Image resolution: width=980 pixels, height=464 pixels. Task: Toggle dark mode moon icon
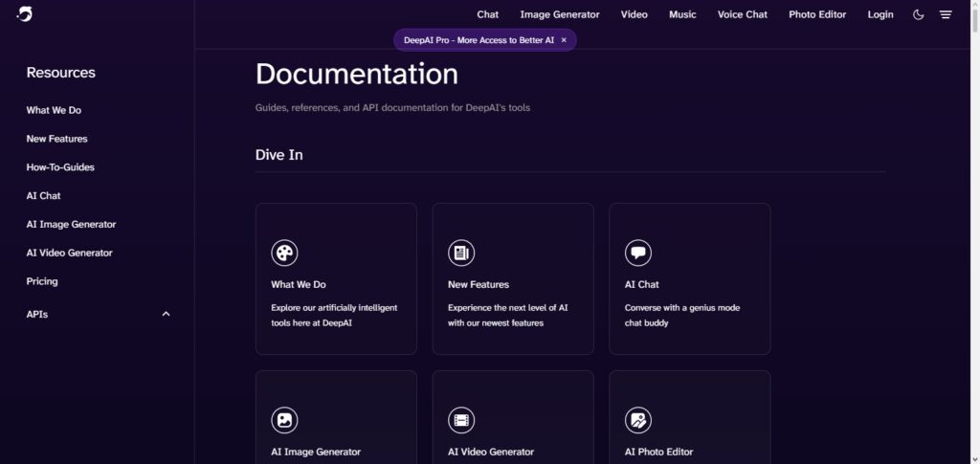click(918, 14)
